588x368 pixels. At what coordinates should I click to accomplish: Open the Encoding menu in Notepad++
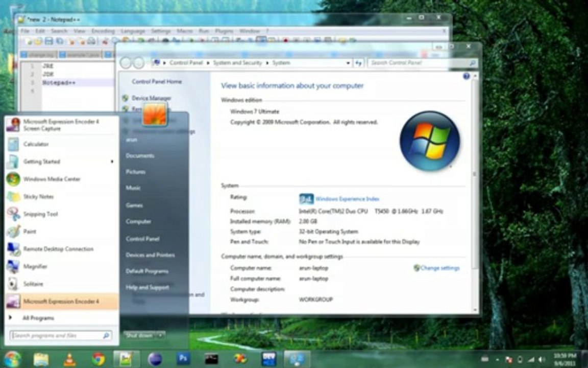coord(103,31)
